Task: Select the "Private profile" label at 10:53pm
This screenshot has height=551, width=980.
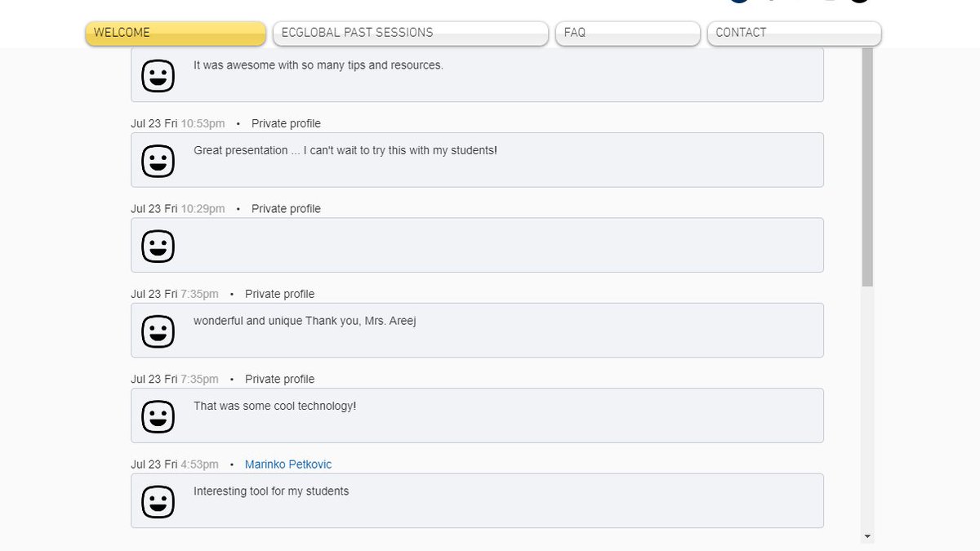Action: pos(286,124)
